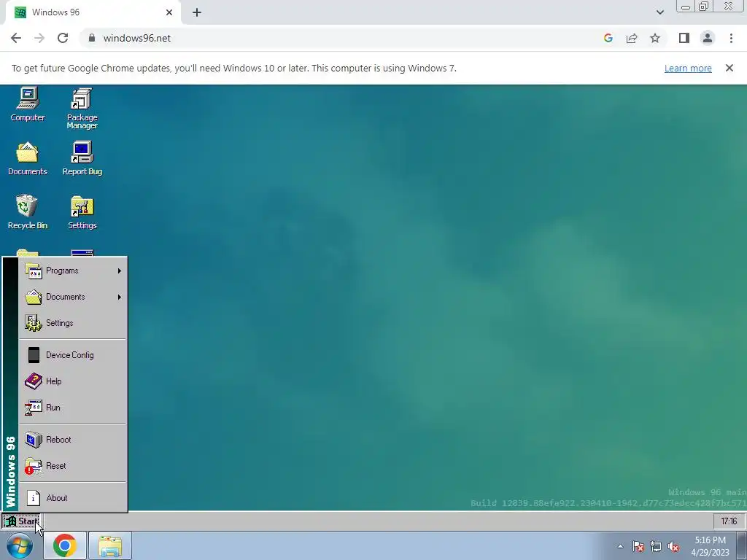The image size is (747, 560).
Task: Open a new Chrome tab
Action: point(197,12)
